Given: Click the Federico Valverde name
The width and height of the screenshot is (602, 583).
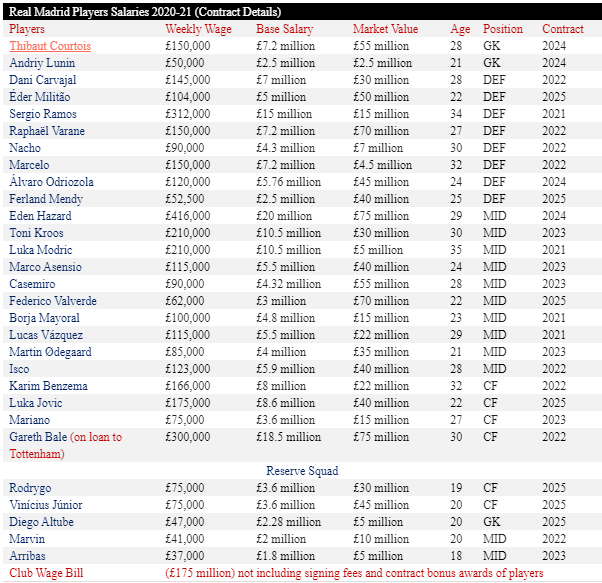Looking at the screenshot, I should click(x=53, y=301).
